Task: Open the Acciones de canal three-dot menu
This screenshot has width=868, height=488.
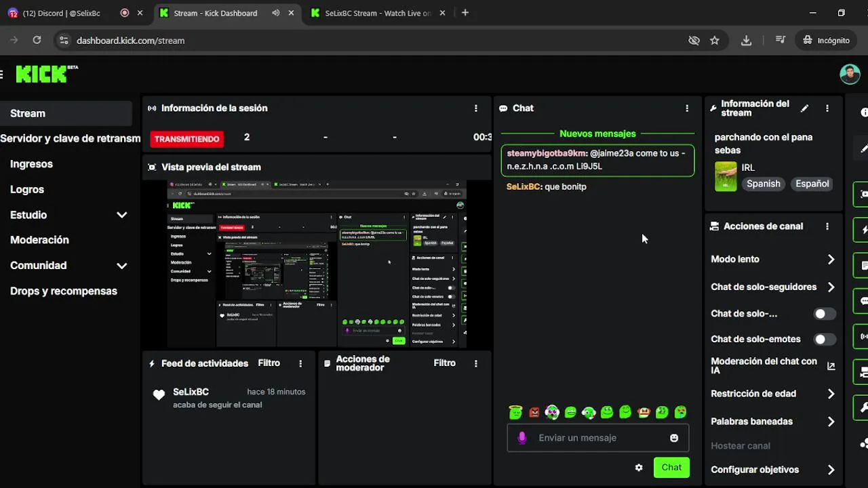Action: coord(827,226)
